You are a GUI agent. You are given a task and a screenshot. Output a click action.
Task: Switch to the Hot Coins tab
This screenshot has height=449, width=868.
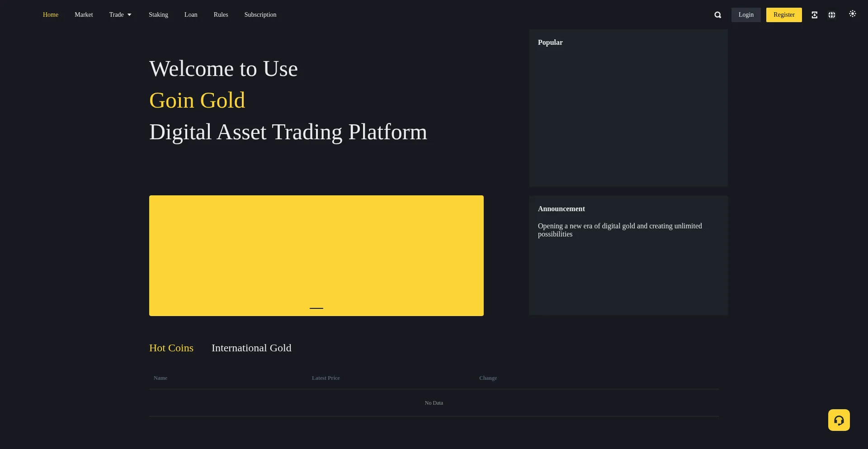coord(171,348)
